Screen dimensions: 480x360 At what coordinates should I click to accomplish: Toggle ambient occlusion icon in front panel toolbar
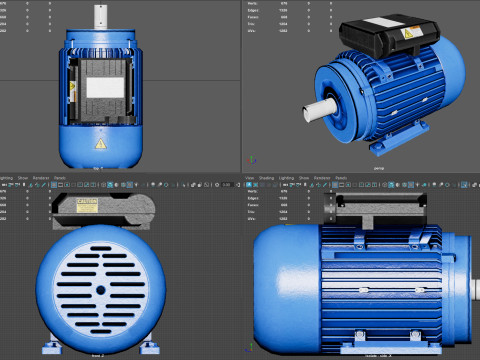153,184
